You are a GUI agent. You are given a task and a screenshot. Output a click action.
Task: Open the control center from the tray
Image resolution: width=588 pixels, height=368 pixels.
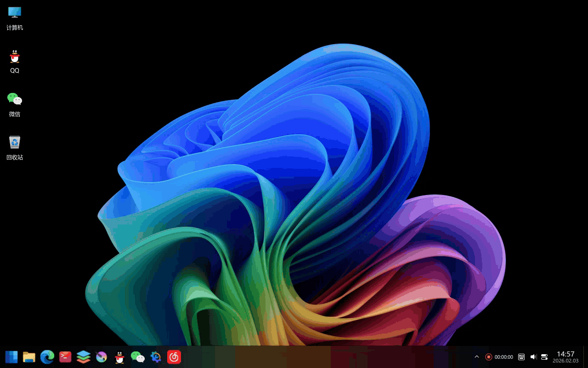pyautogui.click(x=544, y=356)
